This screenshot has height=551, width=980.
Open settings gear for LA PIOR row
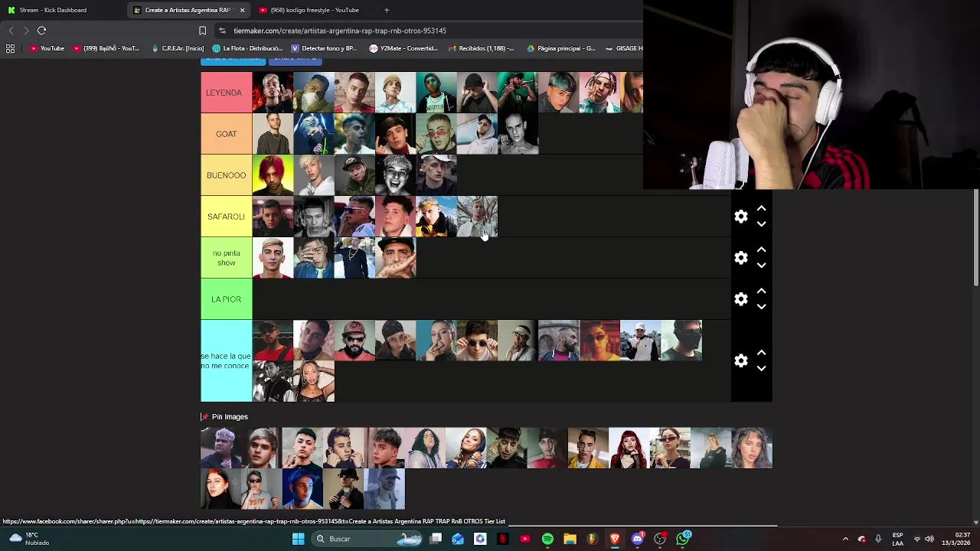740,299
